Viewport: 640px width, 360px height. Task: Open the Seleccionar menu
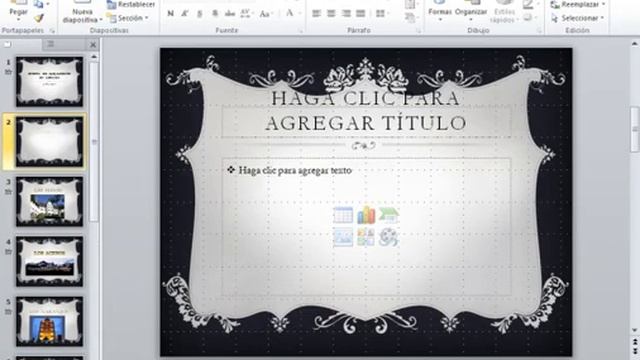coord(577,18)
